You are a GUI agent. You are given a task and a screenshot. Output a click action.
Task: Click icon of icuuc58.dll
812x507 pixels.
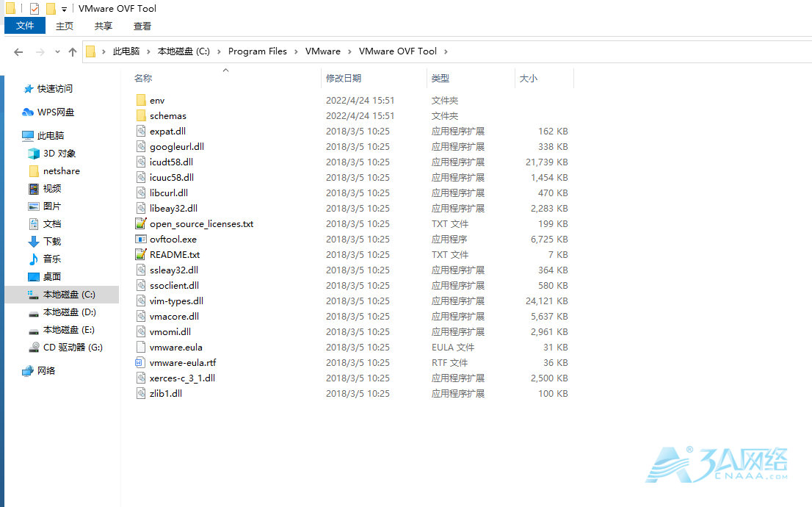141,177
